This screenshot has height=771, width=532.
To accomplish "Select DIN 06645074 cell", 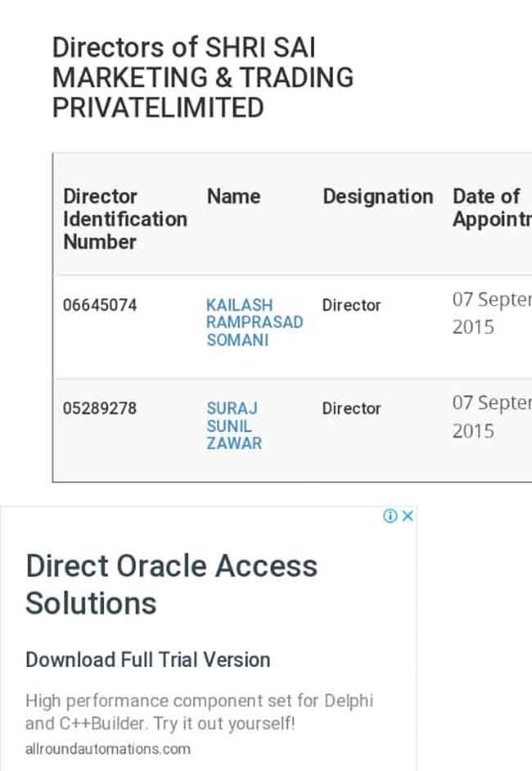I will (100, 304).
